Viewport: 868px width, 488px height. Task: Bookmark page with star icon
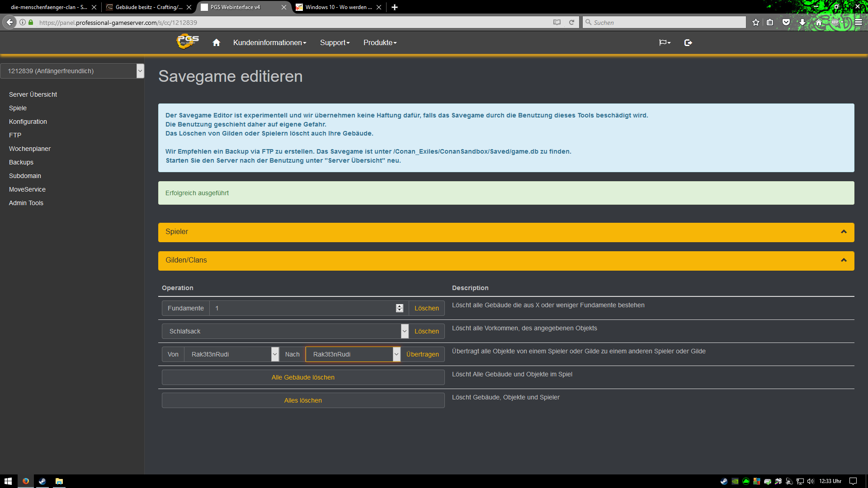755,22
